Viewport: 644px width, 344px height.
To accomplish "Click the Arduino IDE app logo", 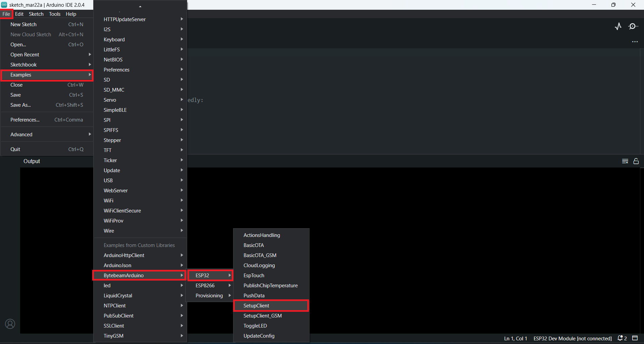I will coord(4,5).
